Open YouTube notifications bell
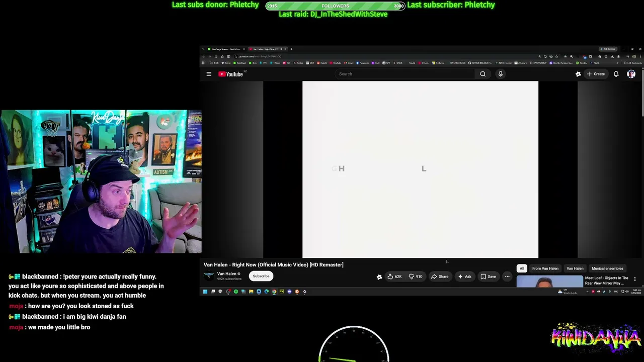 [x=616, y=74]
